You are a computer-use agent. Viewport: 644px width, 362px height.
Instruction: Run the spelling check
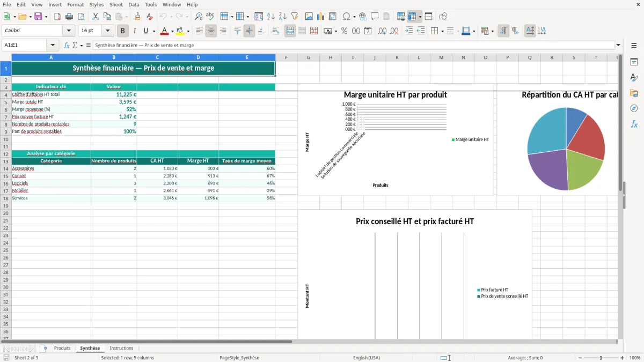(210, 17)
